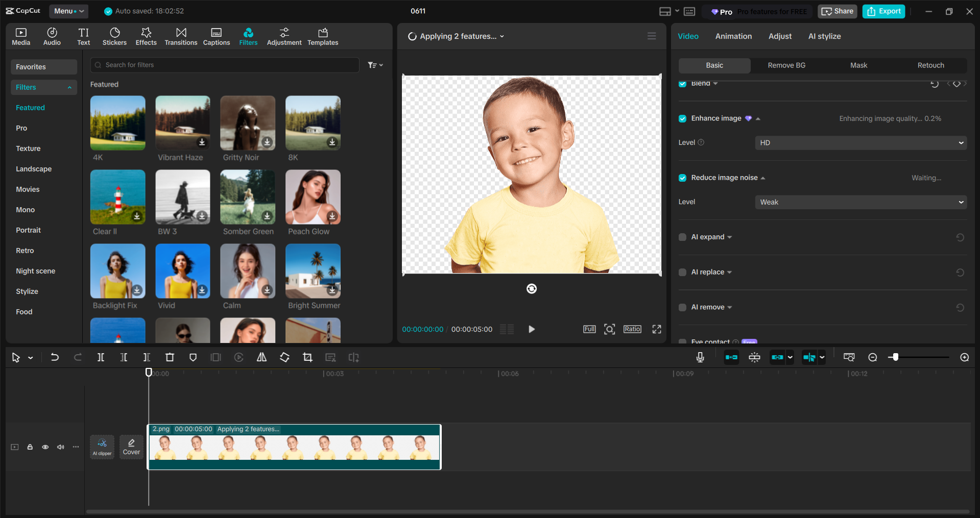Click the AI clipper icon on the track

[102, 446]
